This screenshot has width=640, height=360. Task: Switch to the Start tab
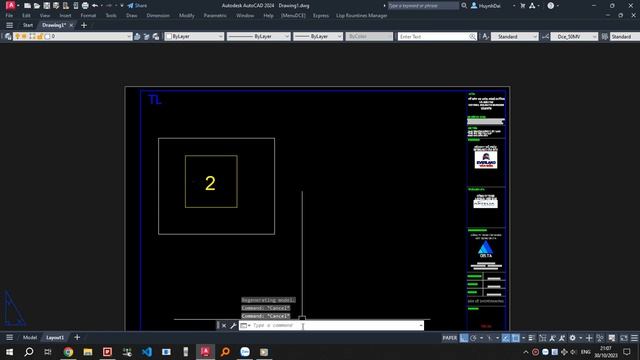coord(28,25)
